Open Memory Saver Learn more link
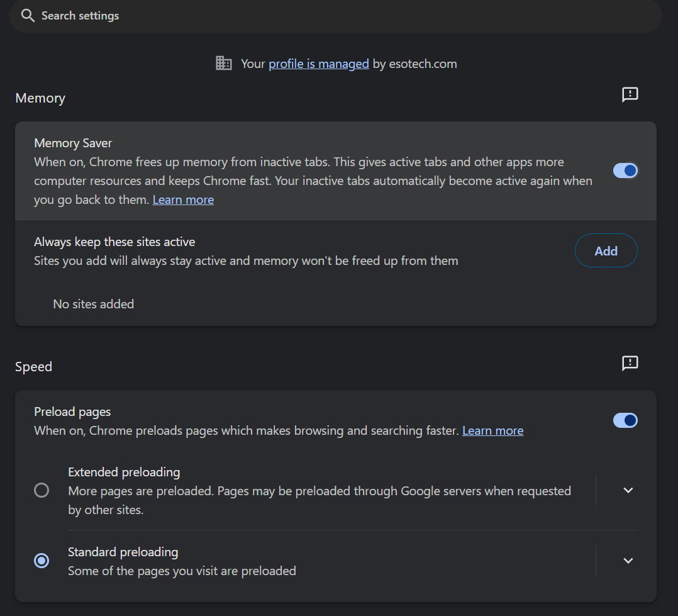Viewport: 678px width, 616px height. click(183, 199)
